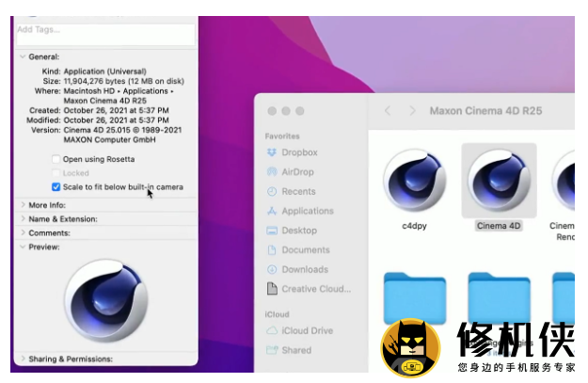Click the Recents clock icon
588x383 pixels.
point(272,191)
